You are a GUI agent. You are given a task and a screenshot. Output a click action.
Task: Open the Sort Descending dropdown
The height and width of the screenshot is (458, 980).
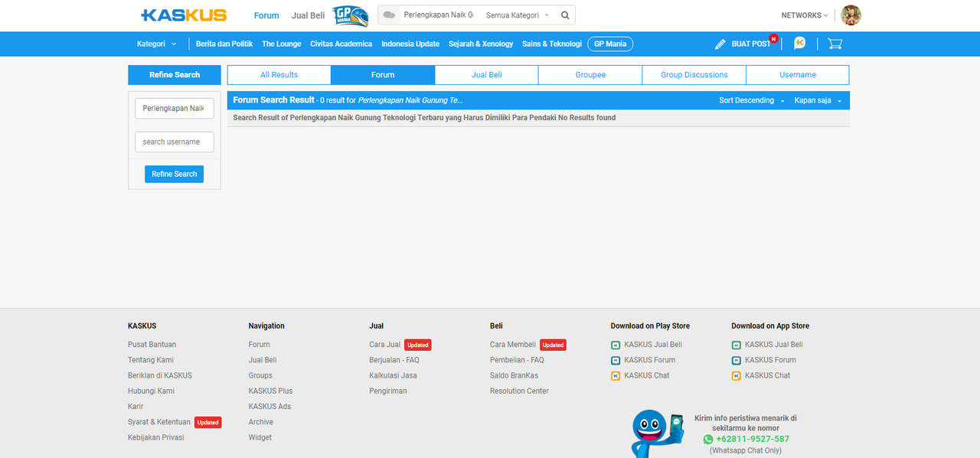(x=751, y=100)
